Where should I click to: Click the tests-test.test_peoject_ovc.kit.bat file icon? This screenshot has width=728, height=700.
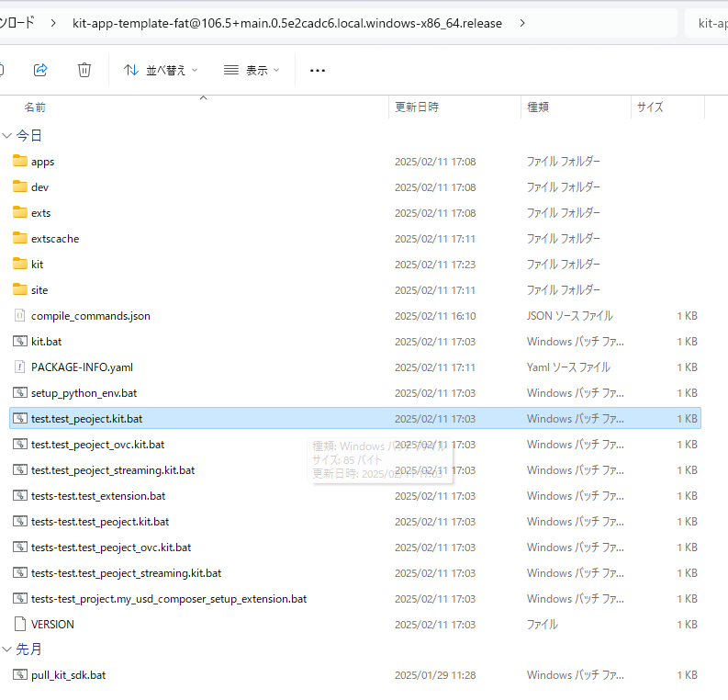(x=19, y=548)
